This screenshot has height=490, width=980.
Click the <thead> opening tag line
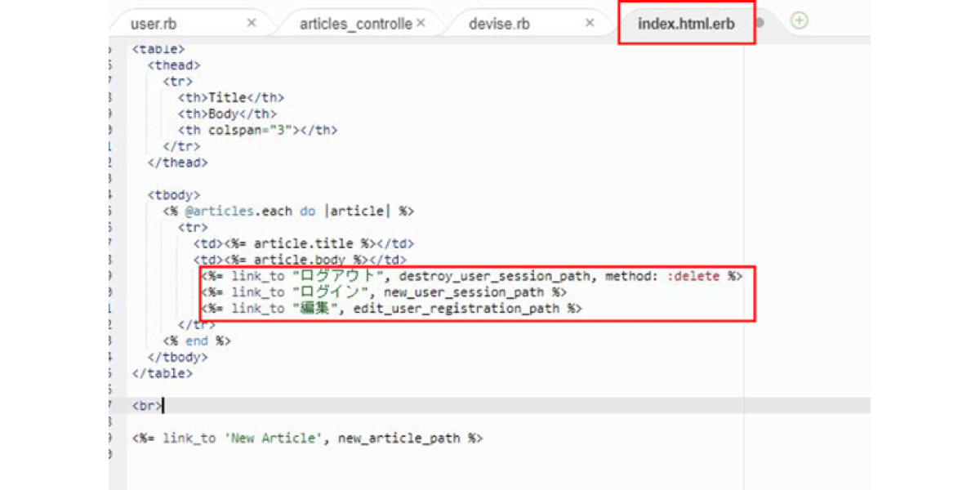click(x=174, y=65)
